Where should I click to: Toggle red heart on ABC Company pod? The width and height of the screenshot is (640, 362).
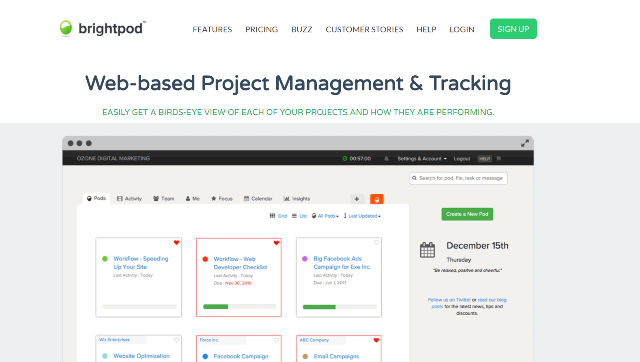coord(376,340)
